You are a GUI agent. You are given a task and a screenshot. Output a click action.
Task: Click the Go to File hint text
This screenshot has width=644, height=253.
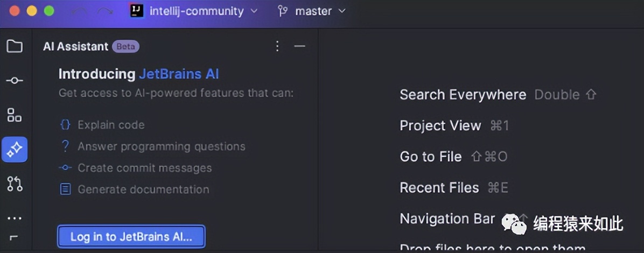pyautogui.click(x=430, y=157)
